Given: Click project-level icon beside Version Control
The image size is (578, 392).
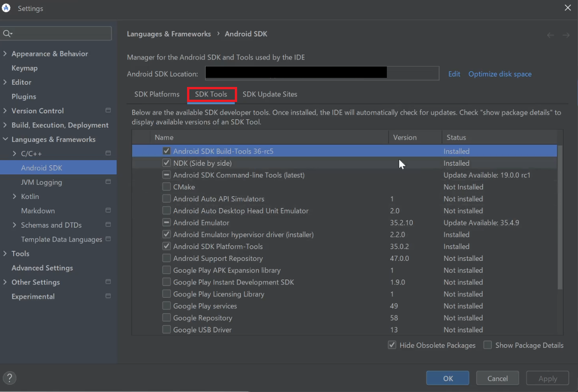Looking at the screenshot, I should [108, 111].
